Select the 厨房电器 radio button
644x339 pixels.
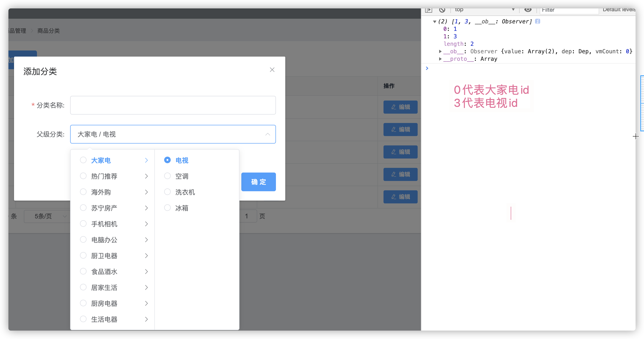(83, 303)
